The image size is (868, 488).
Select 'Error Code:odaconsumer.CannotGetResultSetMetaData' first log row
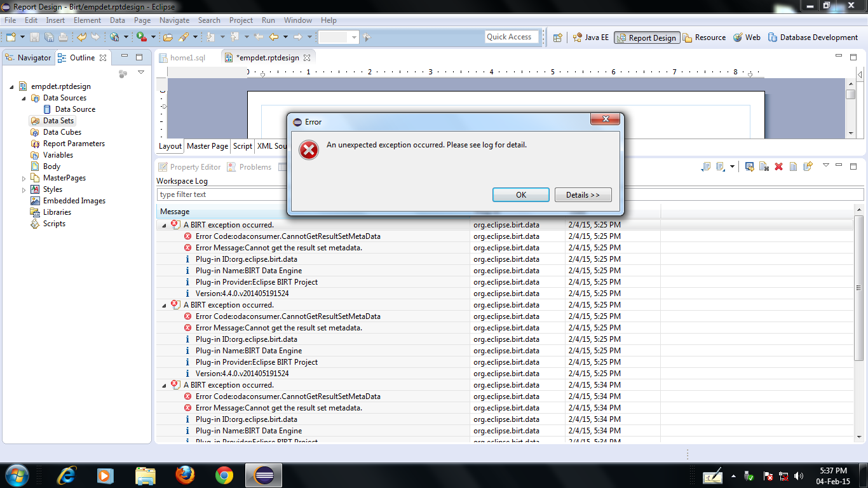(288, 236)
